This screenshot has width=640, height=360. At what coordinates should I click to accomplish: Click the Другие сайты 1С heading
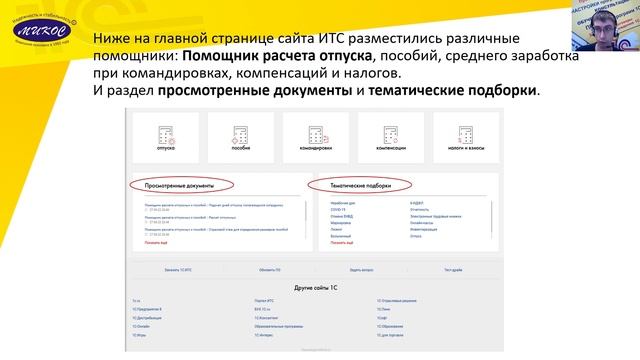pos(316,288)
